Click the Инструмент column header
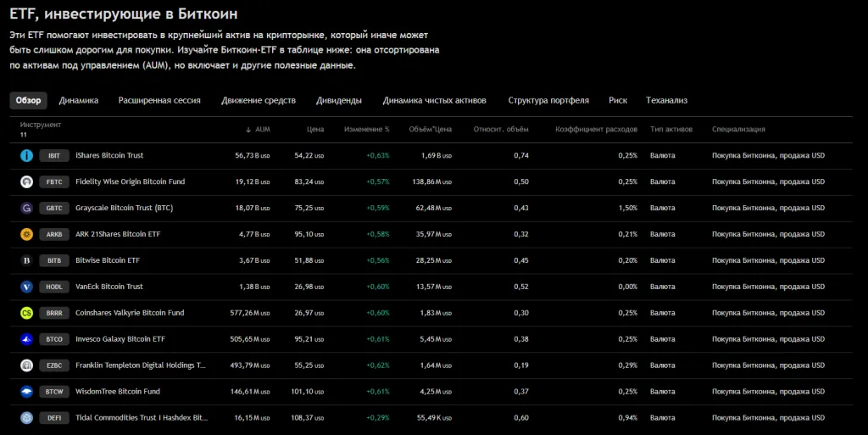The height and width of the screenshot is (435, 868). [x=41, y=125]
